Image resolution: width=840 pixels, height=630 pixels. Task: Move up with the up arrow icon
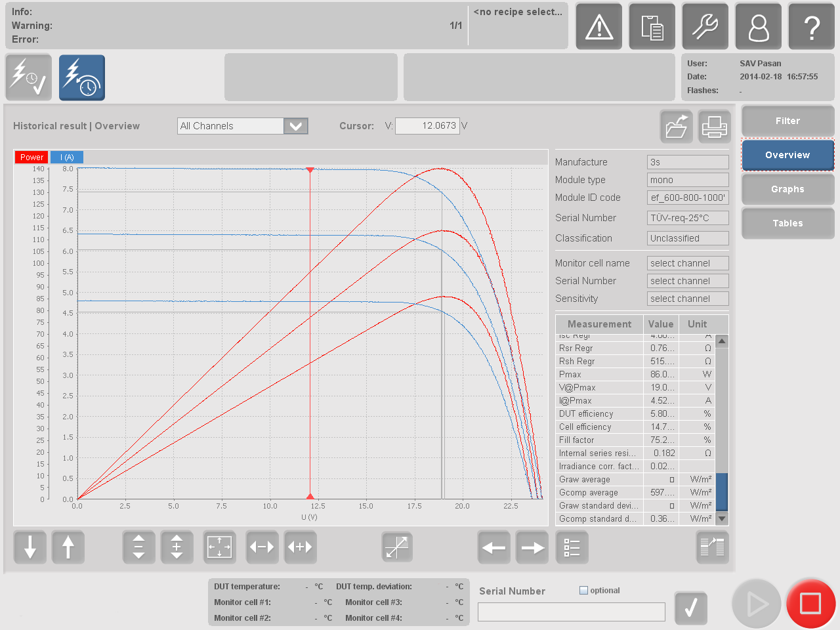coord(68,547)
